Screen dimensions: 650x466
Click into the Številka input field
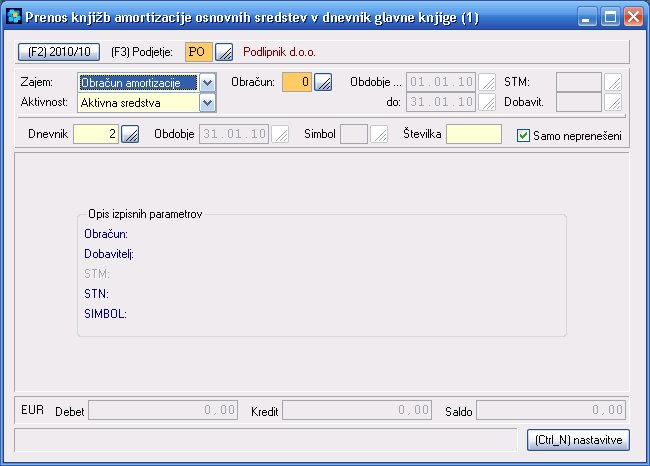coord(473,135)
